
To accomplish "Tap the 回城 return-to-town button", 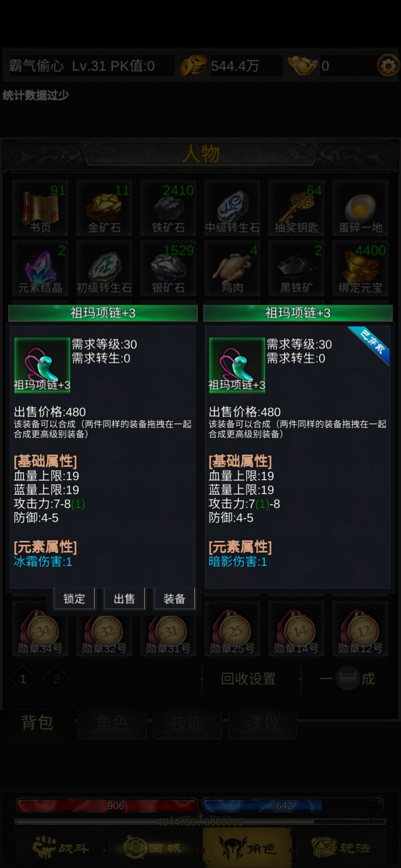I will 153,848.
